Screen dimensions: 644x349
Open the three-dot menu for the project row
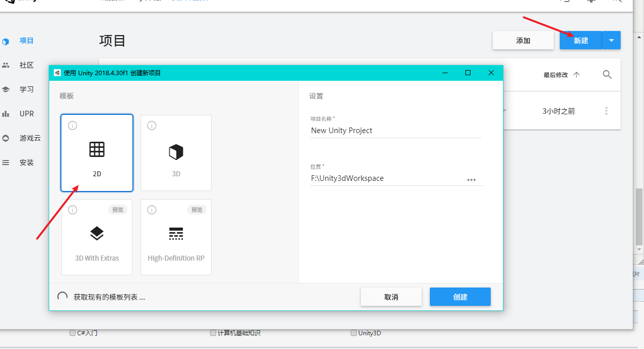click(x=606, y=111)
